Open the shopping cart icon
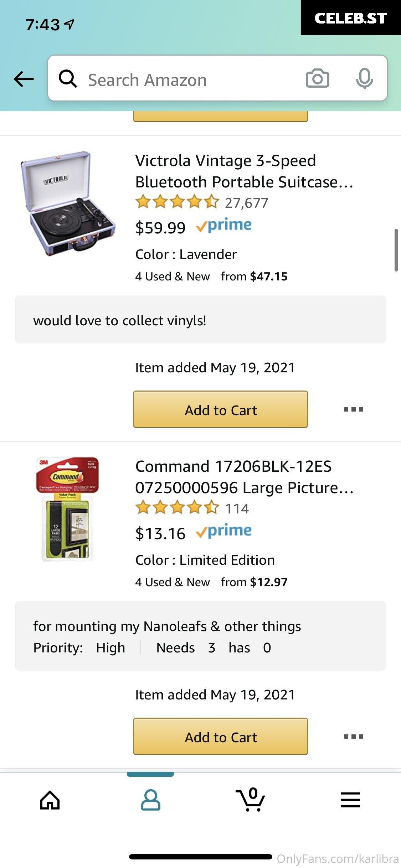Image resolution: width=401 pixels, height=868 pixels. coord(250,799)
